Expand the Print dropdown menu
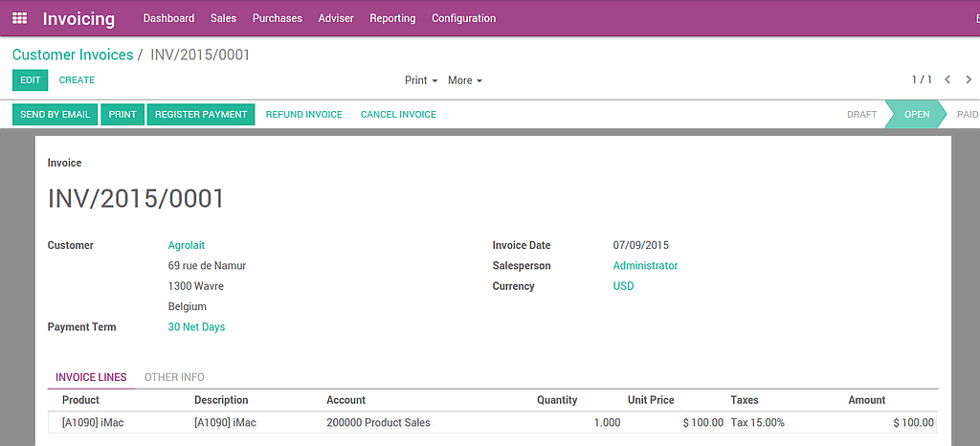Viewport: 980px width, 446px height. 421,80
